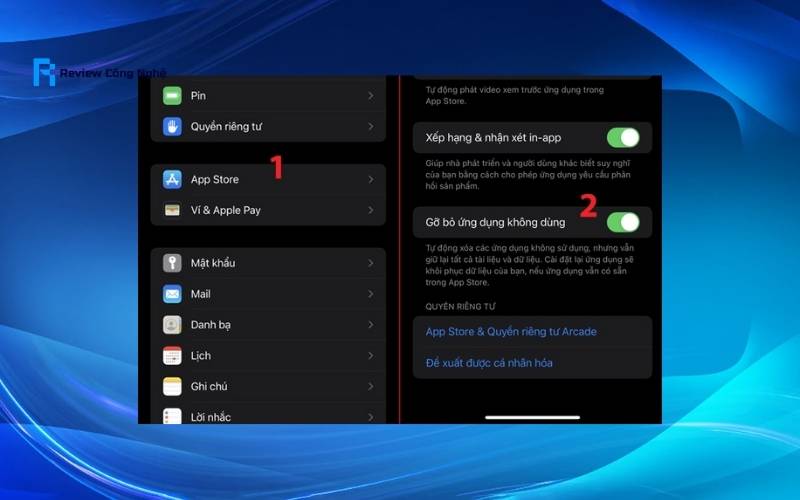The width and height of the screenshot is (800, 500).
Task: Select the Quyền riêng tư settings label
Action: pyautogui.click(x=226, y=127)
